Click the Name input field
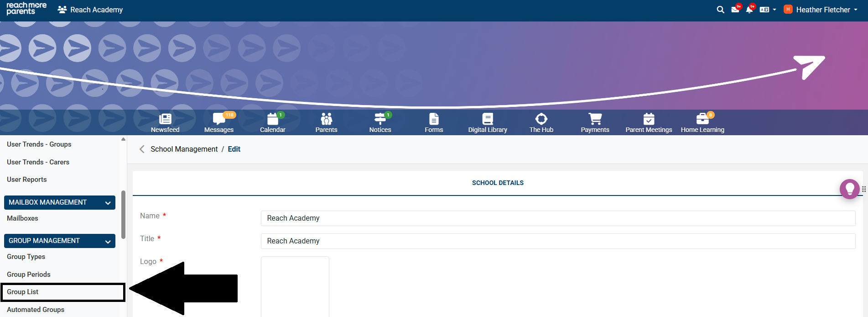Screen dimensions: 868x317 click(x=557, y=218)
